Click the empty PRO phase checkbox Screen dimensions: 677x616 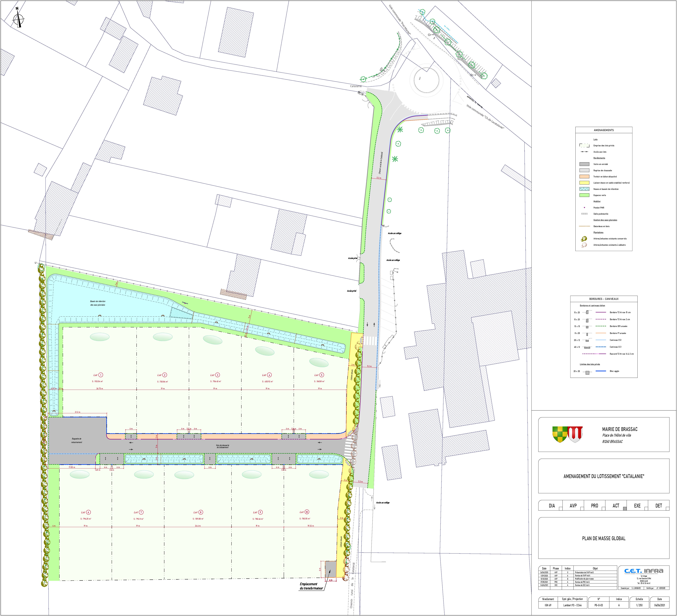click(603, 509)
